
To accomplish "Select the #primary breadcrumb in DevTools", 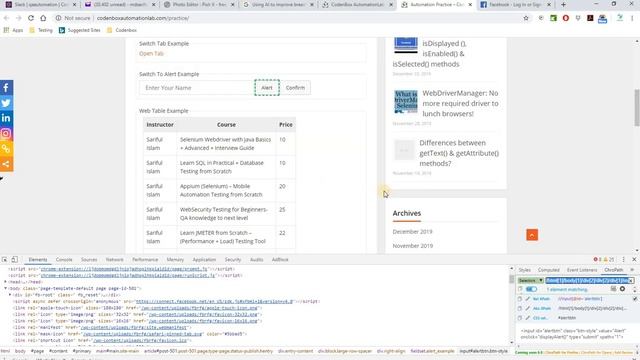I will click(x=82, y=351).
